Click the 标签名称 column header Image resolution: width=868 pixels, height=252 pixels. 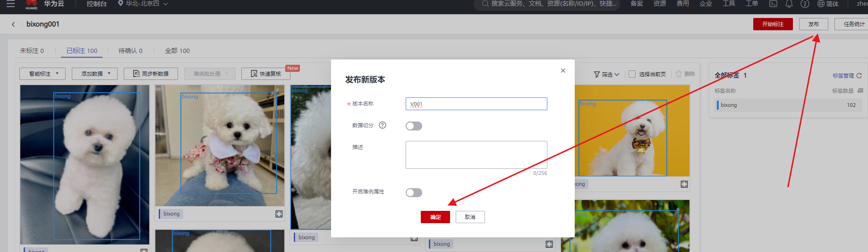pos(725,91)
